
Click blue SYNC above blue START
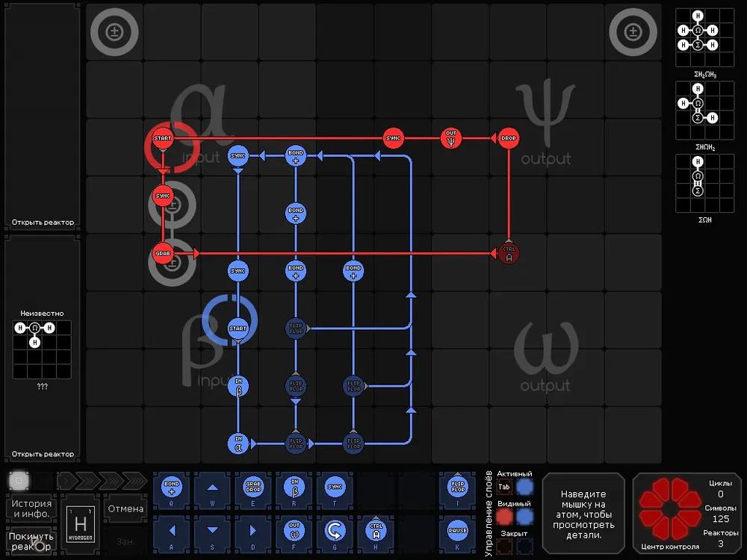238,271
